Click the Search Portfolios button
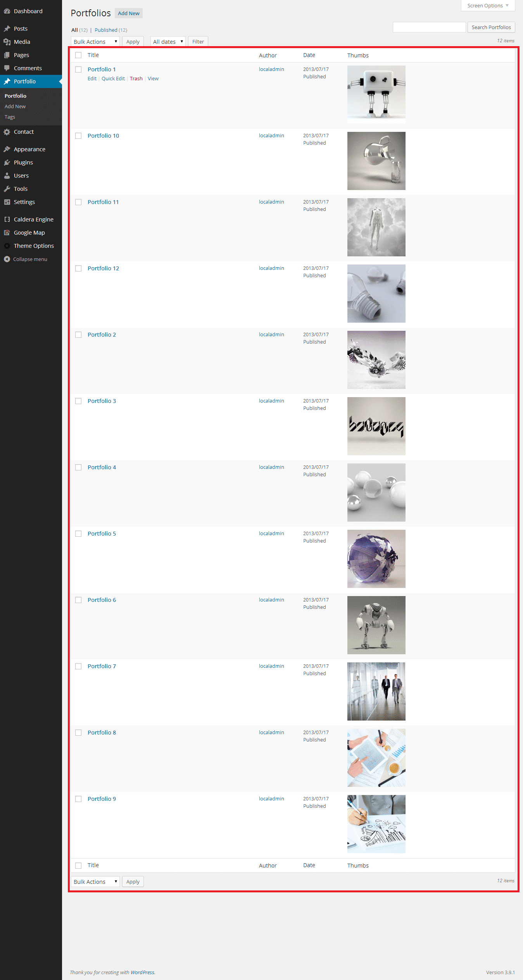This screenshot has width=523, height=980. [x=491, y=27]
